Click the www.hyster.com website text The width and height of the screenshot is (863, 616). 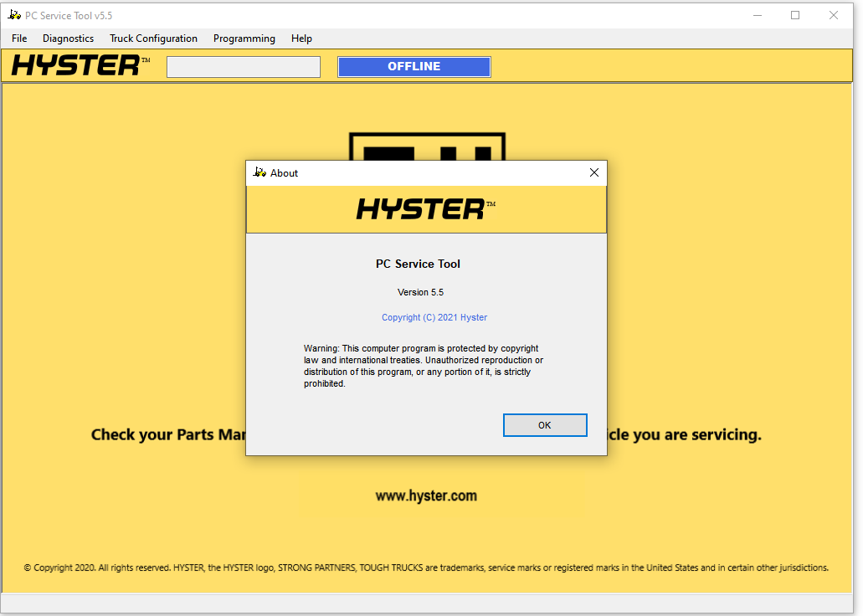point(426,495)
